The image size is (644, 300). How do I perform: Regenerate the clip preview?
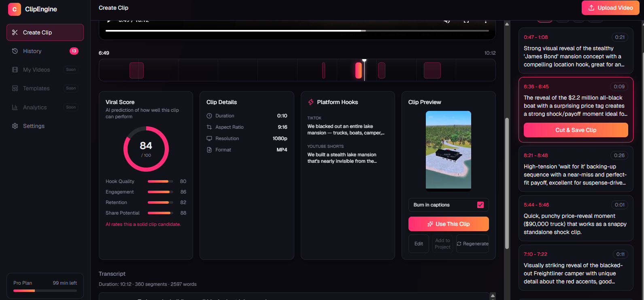(x=472, y=244)
